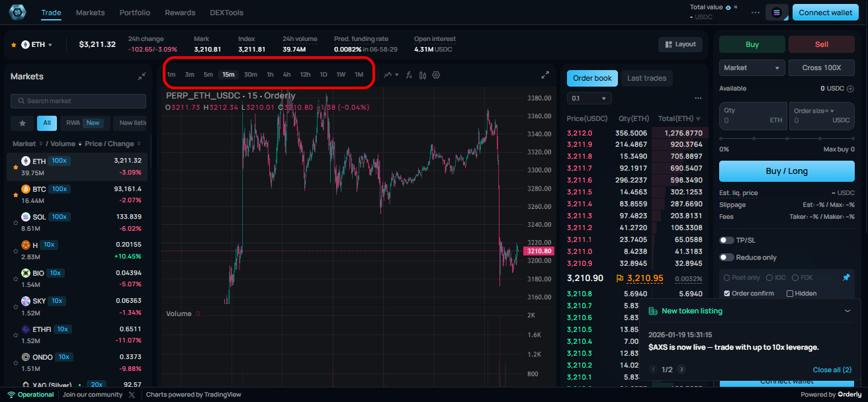The height and width of the screenshot is (402, 868).
Task: Select the Sell tab
Action: point(821,44)
